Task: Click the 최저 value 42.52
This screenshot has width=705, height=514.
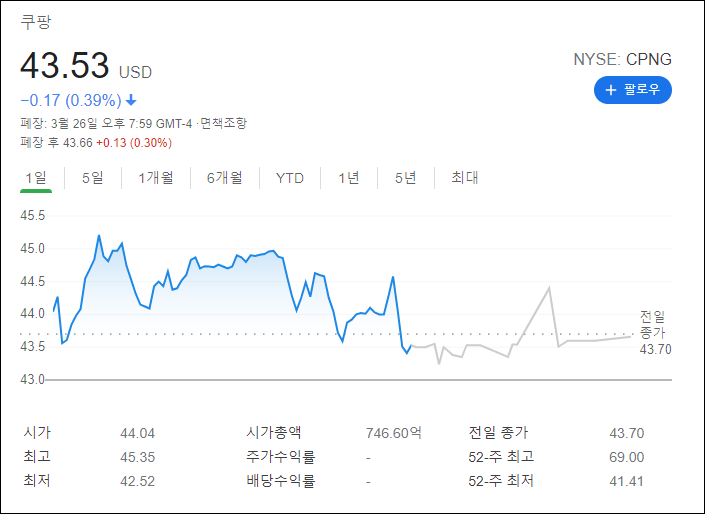Action: coord(138,481)
